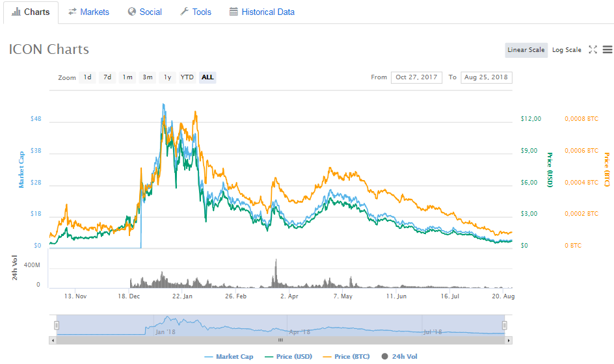Click the 2. Apr date label
The image size is (614, 364).
point(289,296)
